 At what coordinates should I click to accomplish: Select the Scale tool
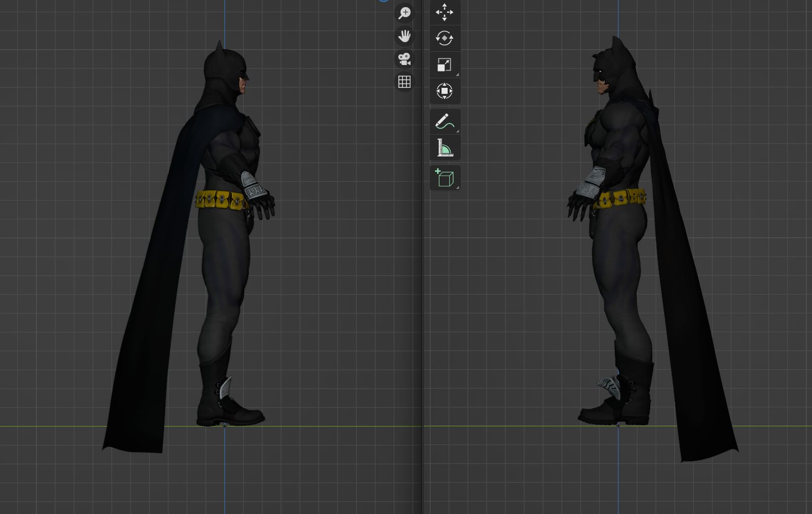[445, 65]
